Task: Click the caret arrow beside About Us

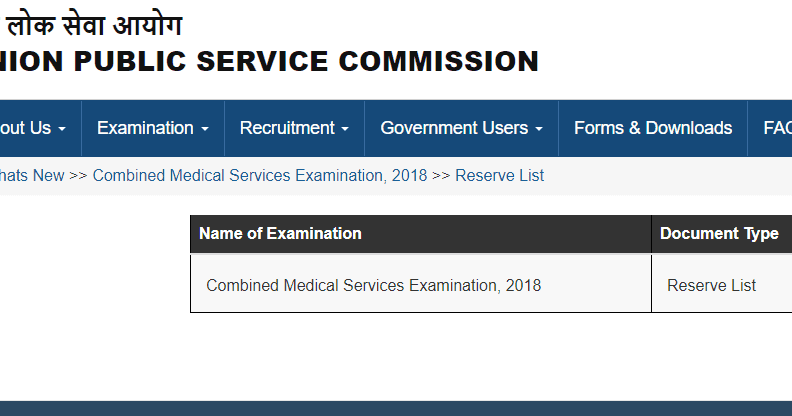Action: [x=62, y=129]
